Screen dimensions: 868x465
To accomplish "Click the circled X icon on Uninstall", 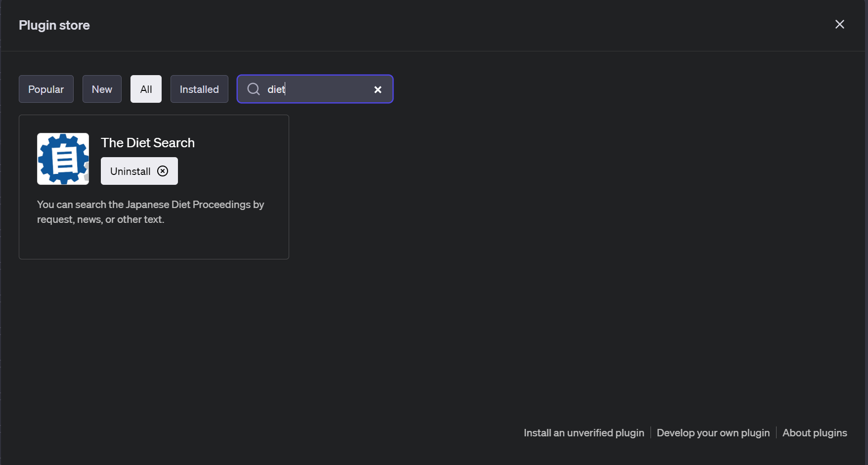I will tap(163, 171).
